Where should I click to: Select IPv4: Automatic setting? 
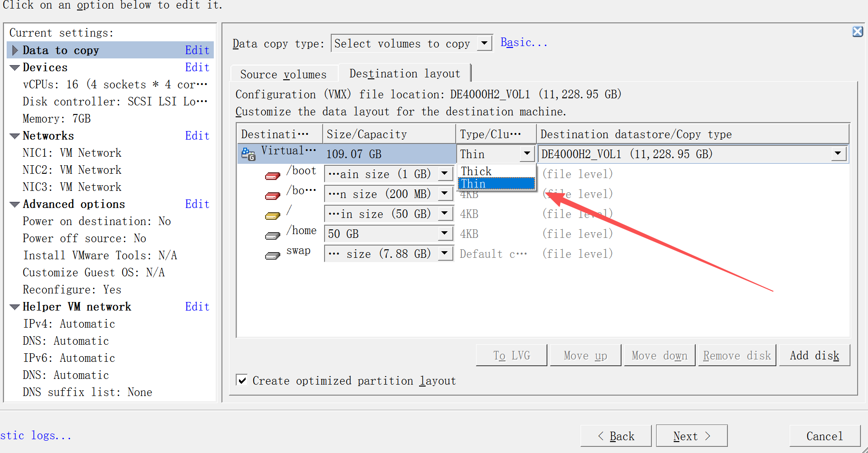69,324
